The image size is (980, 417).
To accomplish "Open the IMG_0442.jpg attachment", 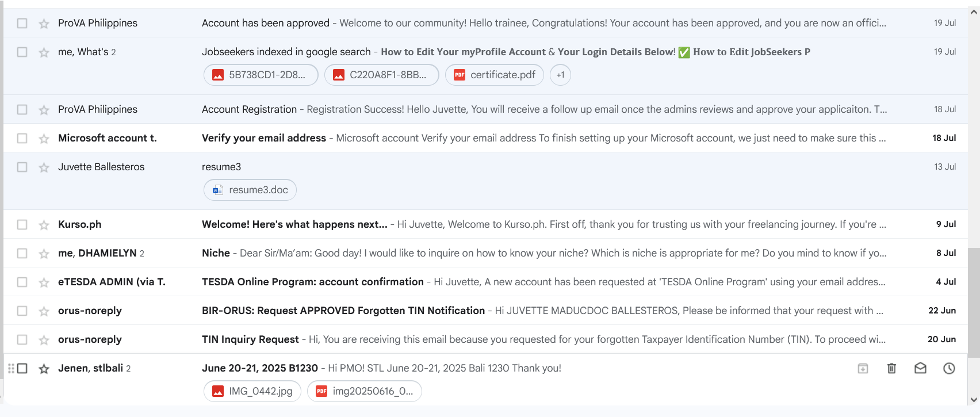I will point(252,391).
